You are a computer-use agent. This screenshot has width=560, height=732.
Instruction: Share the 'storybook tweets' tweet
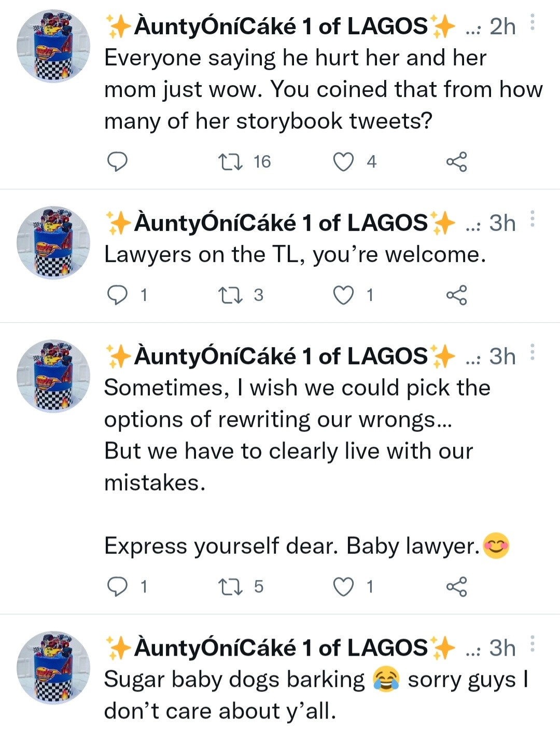456,162
